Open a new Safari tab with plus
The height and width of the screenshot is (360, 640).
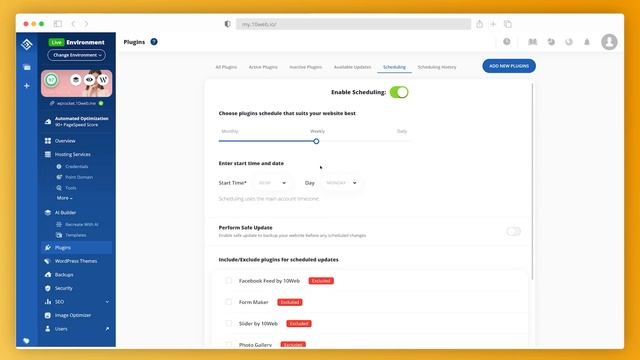(x=493, y=24)
